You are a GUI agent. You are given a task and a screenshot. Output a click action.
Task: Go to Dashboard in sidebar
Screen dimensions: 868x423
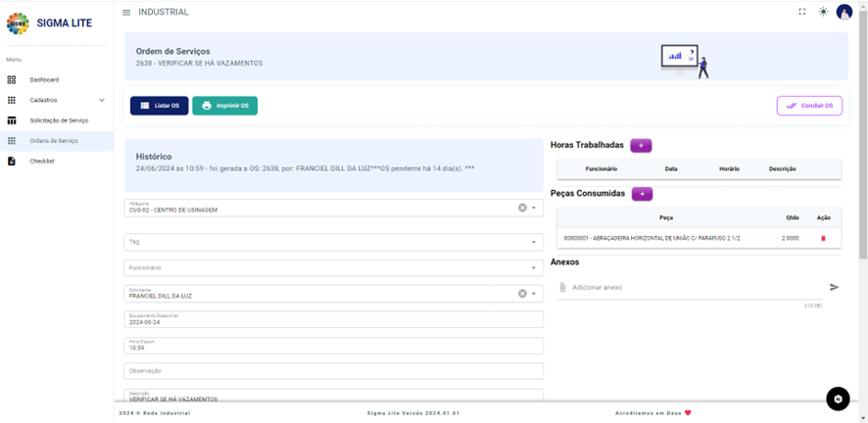tap(44, 79)
